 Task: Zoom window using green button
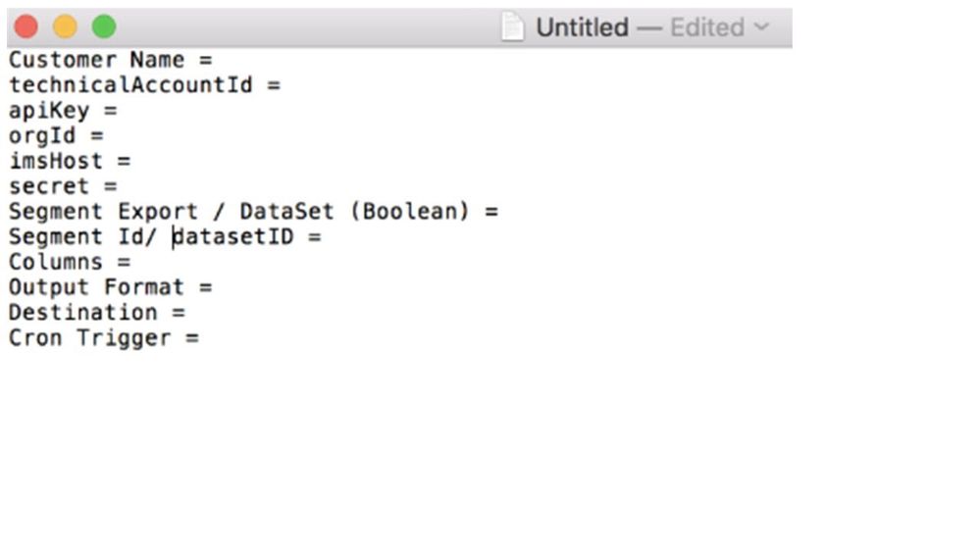click(x=104, y=26)
